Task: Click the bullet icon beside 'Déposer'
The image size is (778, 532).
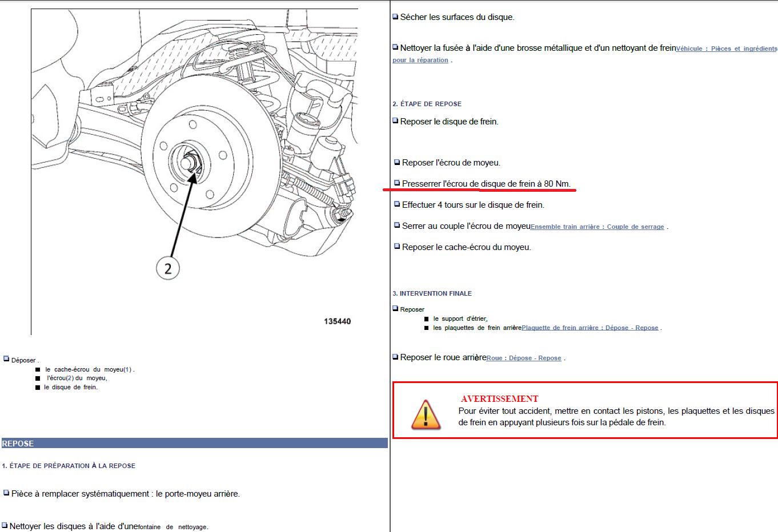Action: pos(6,359)
